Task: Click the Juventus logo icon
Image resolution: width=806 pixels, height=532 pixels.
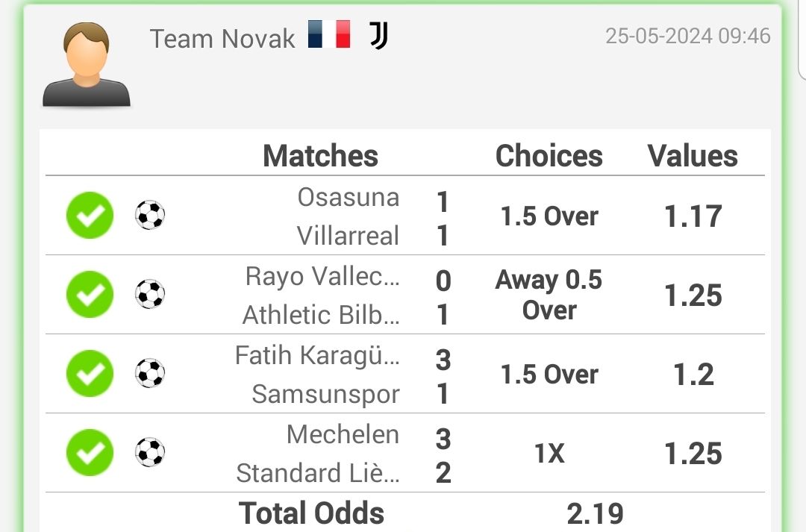Action: 379,35
